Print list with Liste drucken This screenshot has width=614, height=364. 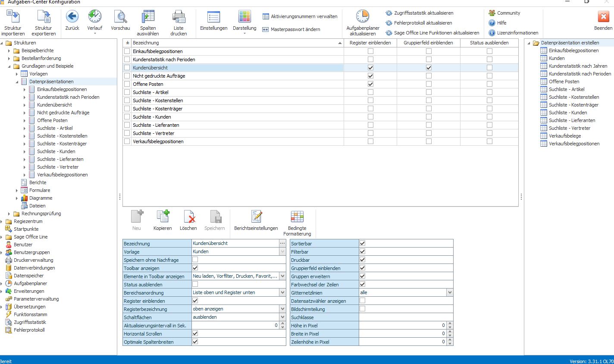179,16
